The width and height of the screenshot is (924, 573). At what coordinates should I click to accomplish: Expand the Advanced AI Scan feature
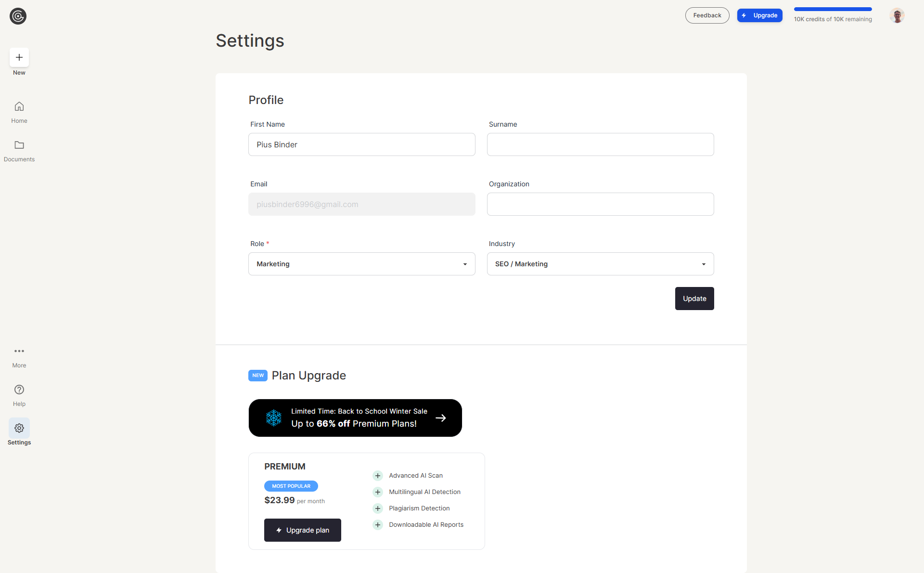click(x=378, y=476)
